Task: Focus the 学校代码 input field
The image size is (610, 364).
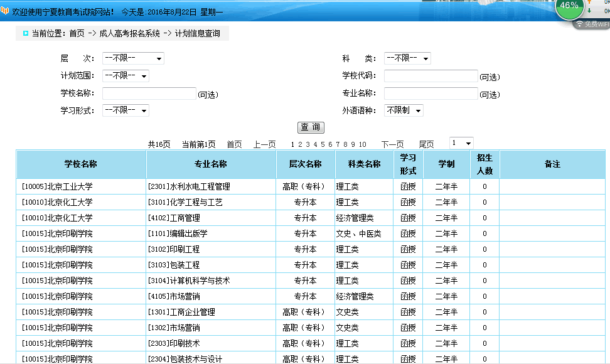Action: click(x=431, y=76)
